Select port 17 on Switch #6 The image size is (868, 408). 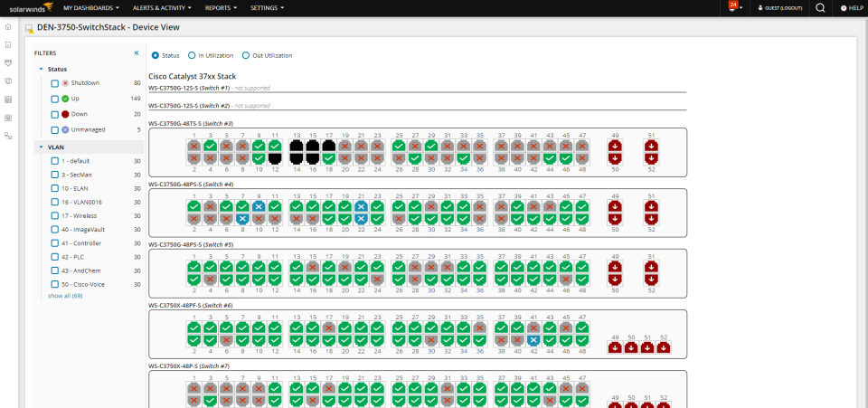click(329, 327)
